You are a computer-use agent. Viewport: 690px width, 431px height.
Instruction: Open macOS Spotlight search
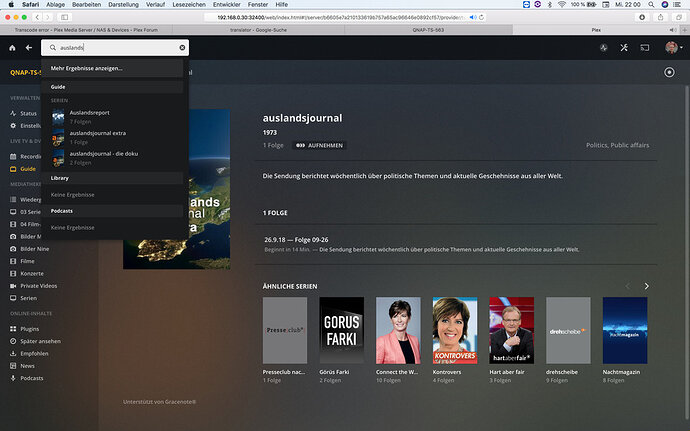click(651, 4)
